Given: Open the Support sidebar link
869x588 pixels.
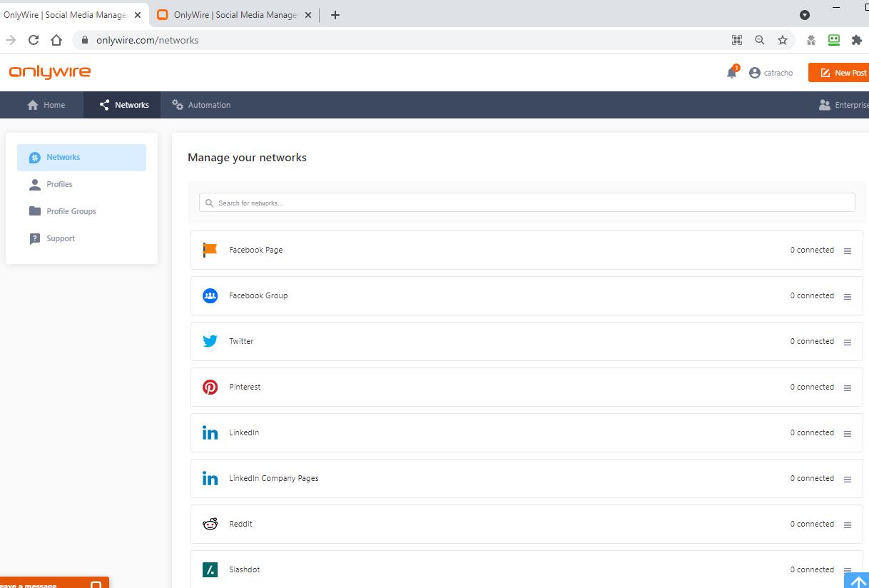Looking at the screenshot, I should (61, 238).
